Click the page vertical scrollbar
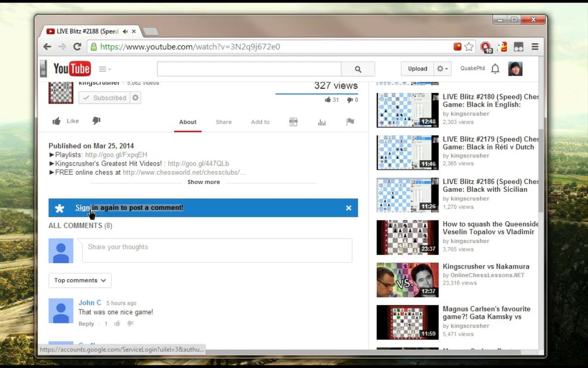 pos(541,171)
